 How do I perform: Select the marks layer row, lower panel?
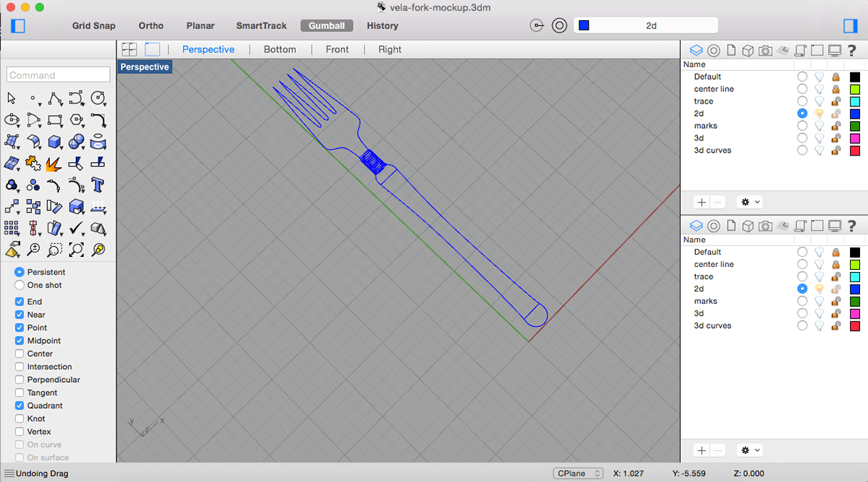point(774,301)
